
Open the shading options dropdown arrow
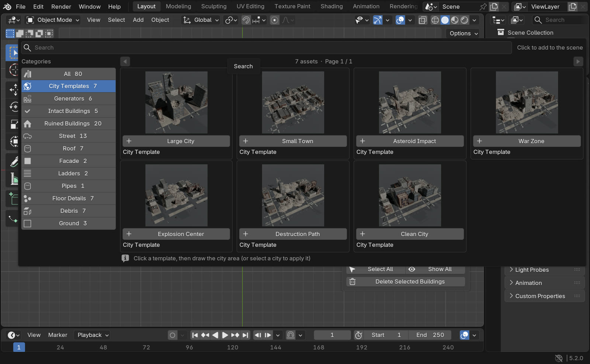[475, 20]
